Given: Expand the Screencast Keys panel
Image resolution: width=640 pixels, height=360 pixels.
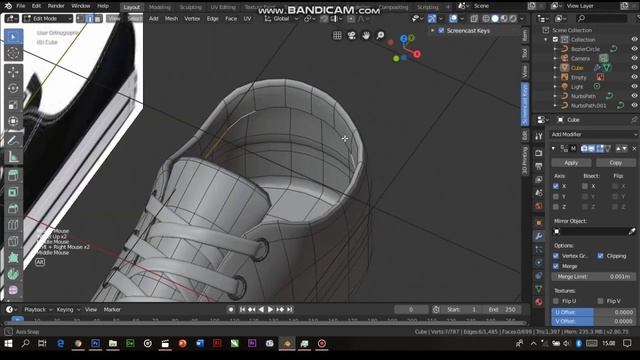Looking at the screenshot, I should pos(433,31).
